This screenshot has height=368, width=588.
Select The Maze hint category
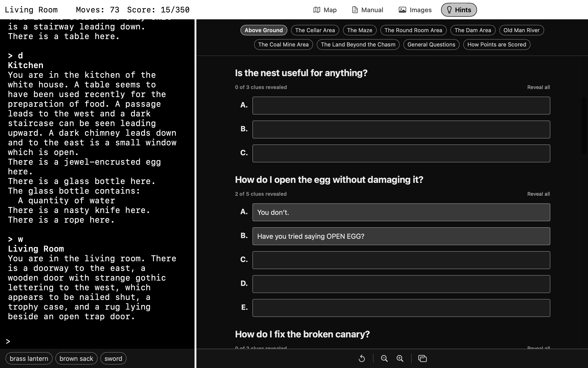click(360, 30)
